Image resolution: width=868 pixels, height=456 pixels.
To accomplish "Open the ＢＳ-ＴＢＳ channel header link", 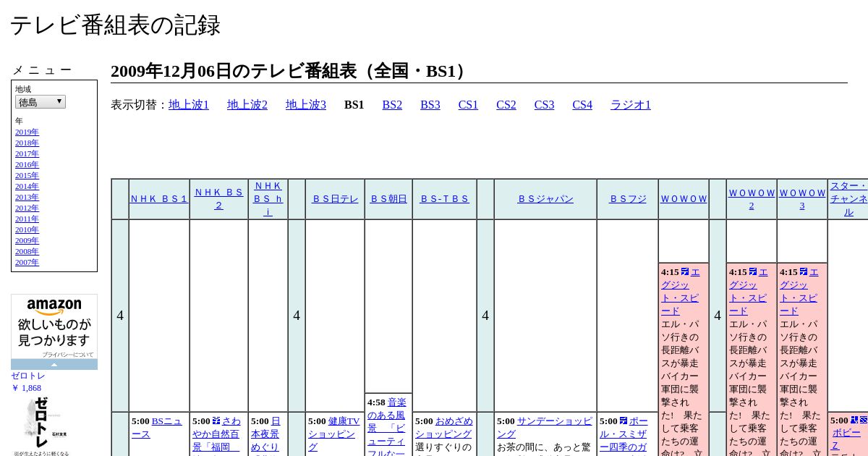I will 445,199.
